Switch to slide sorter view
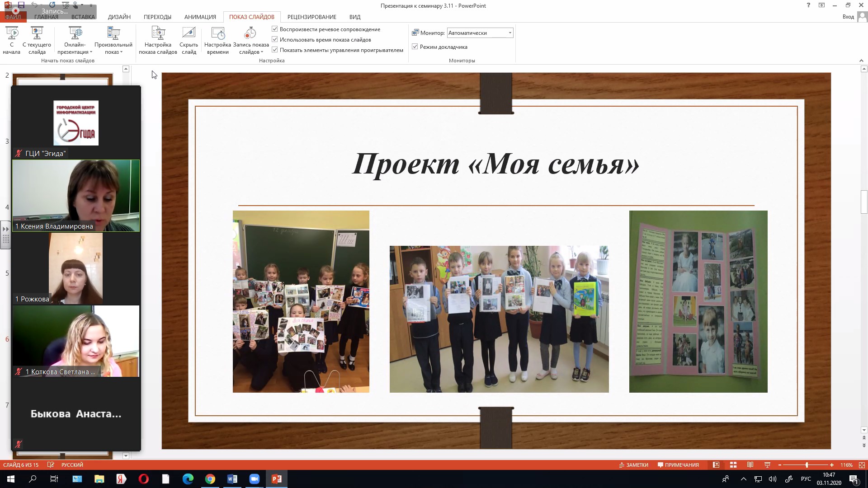Screen dimensions: 868x488 click(x=733, y=465)
